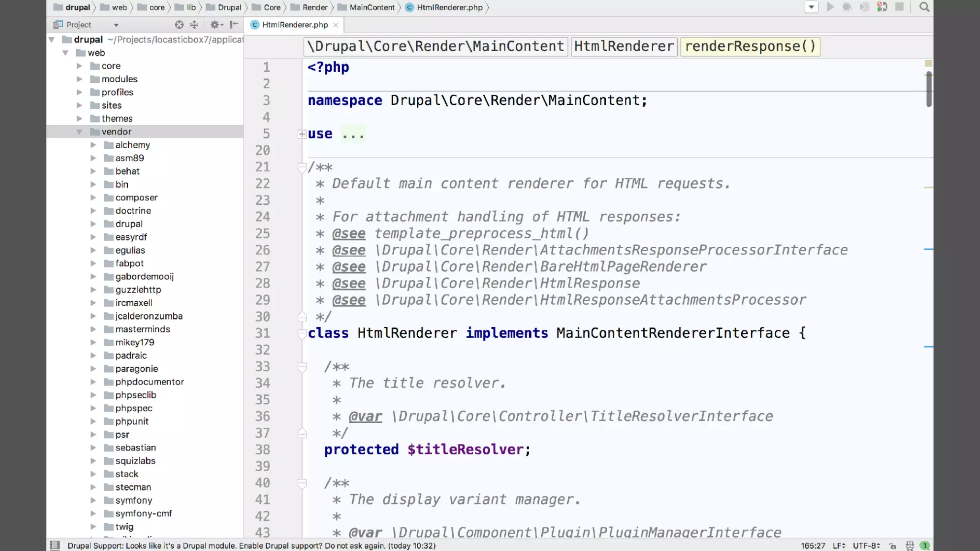Open the green notifications bubble

(925, 546)
